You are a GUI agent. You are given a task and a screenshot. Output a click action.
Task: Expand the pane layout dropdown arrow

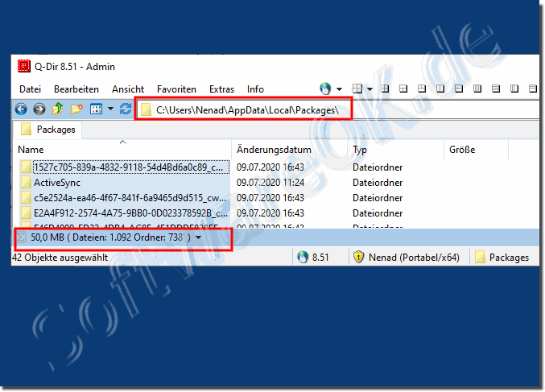pyautogui.click(x=370, y=89)
